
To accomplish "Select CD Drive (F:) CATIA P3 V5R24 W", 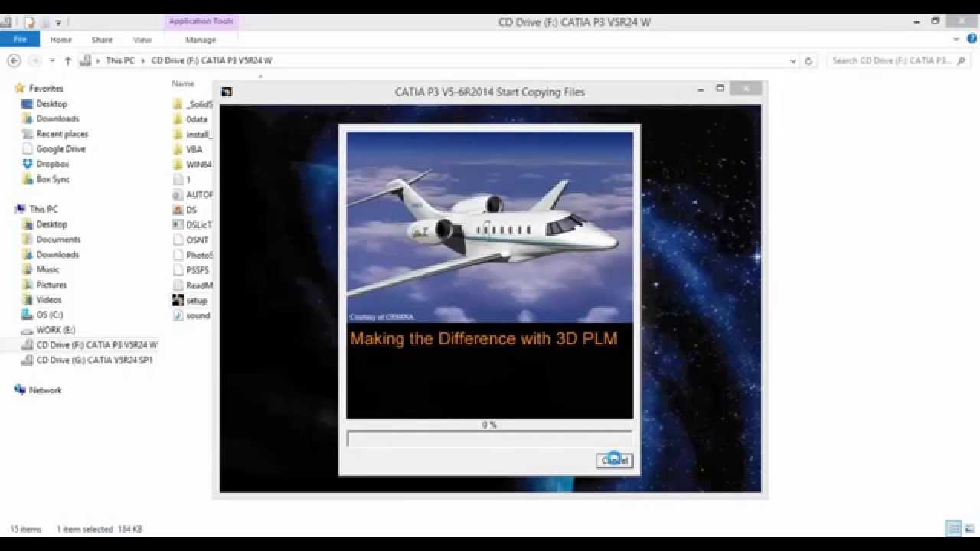I will point(96,345).
